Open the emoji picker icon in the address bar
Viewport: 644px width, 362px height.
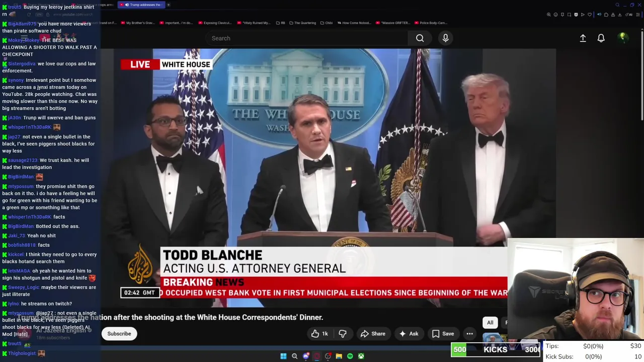tap(555, 15)
